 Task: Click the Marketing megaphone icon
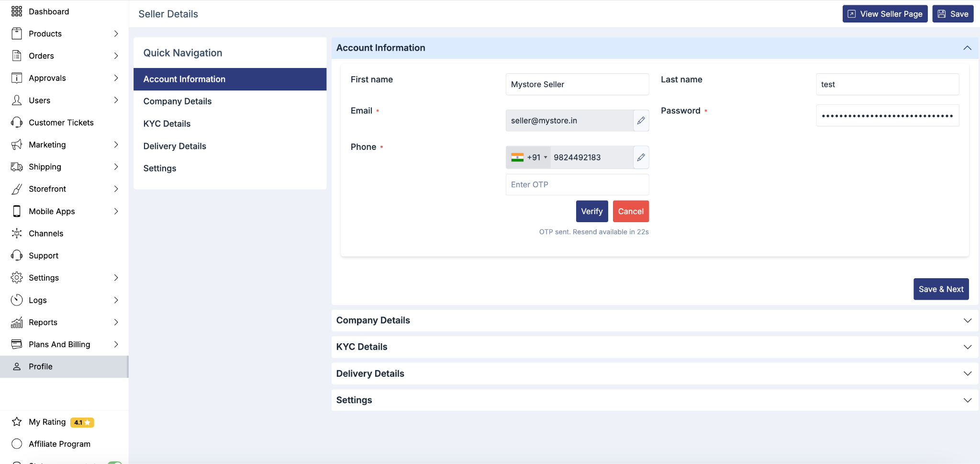(17, 145)
